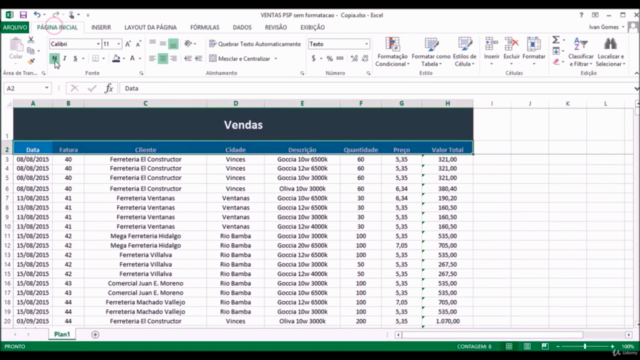Click the Redo arrow icon
The height and width of the screenshot is (360, 640).
pos(56,15)
